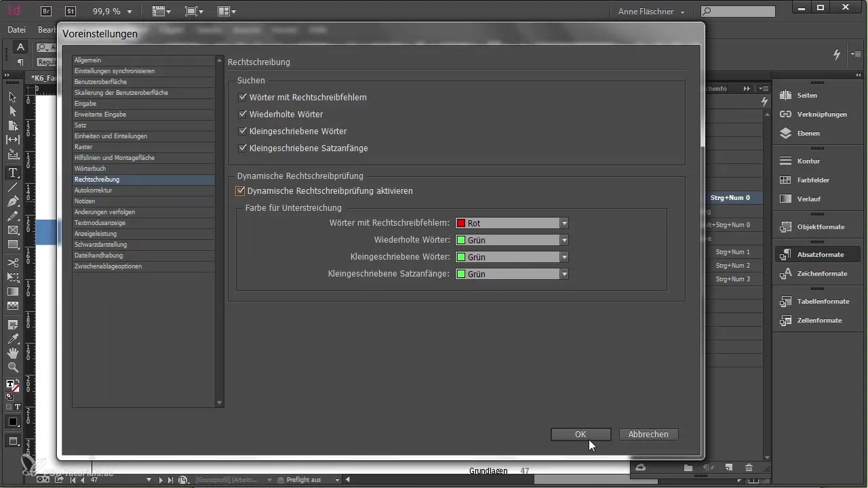The height and width of the screenshot is (488, 868).
Task: Select the Gap tool
Action: click(12, 140)
